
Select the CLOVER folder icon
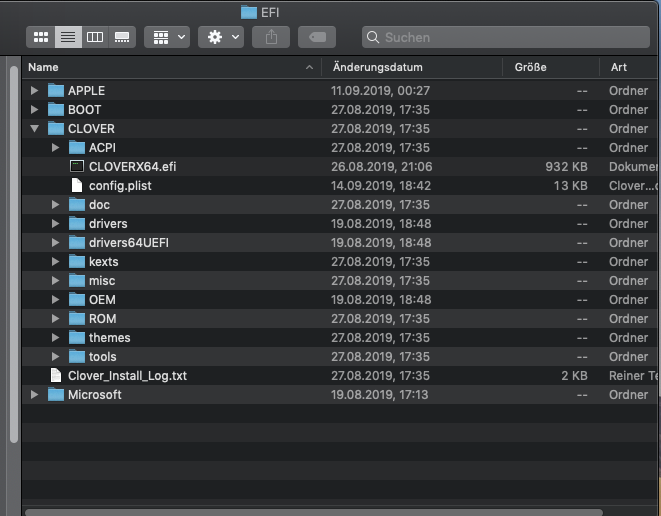(x=56, y=129)
